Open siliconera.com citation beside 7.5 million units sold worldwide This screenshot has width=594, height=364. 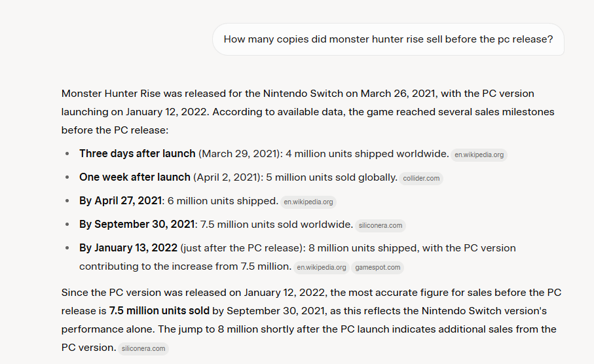point(381,225)
